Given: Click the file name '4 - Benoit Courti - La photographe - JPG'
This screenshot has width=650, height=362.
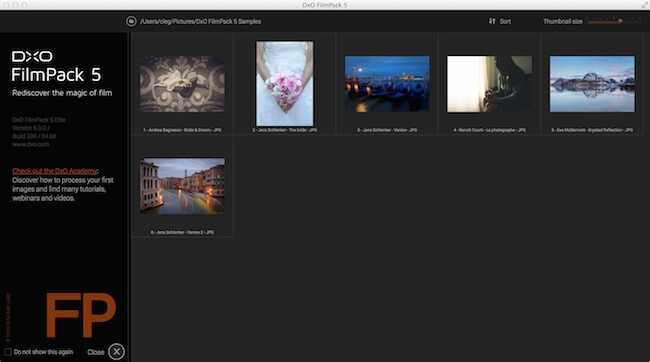Looking at the screenshot, I should point(490,130).
